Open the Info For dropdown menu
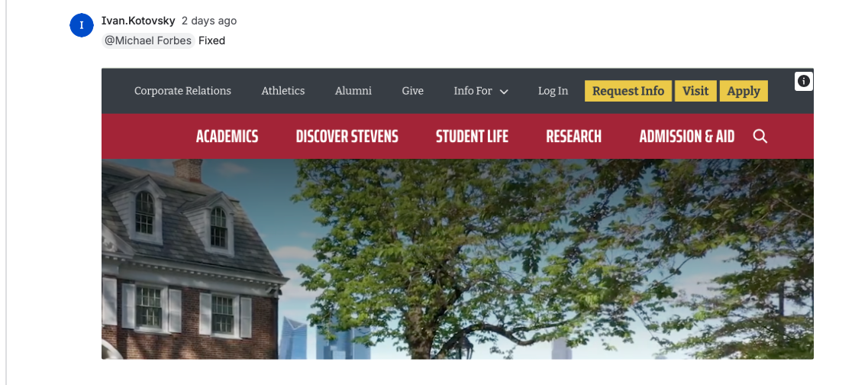The width and height of the screenshot is (868, 385). pyautogui.click(x=481, y=91)
